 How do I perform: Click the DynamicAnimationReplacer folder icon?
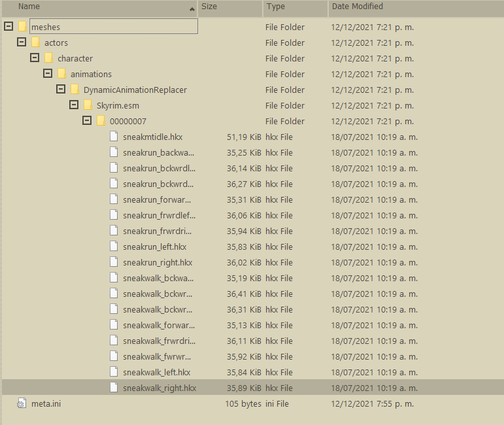[x=75, y=90]
